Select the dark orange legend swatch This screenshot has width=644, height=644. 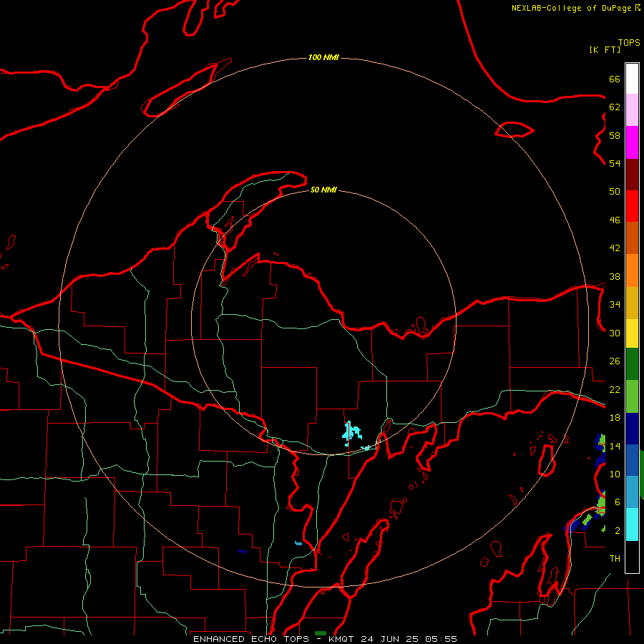(x=632, y=238)
